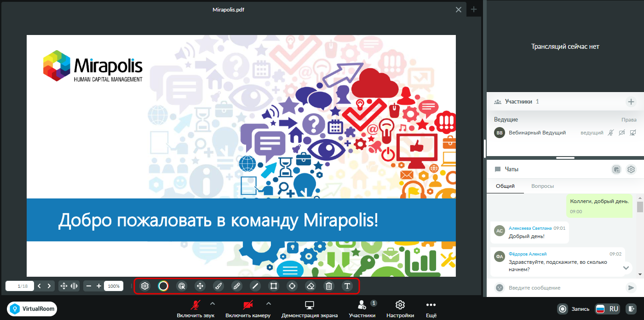Close the Mirapolis.pdf tab
The height and width of the screenshot is (320, 644).
click(459, 9)
